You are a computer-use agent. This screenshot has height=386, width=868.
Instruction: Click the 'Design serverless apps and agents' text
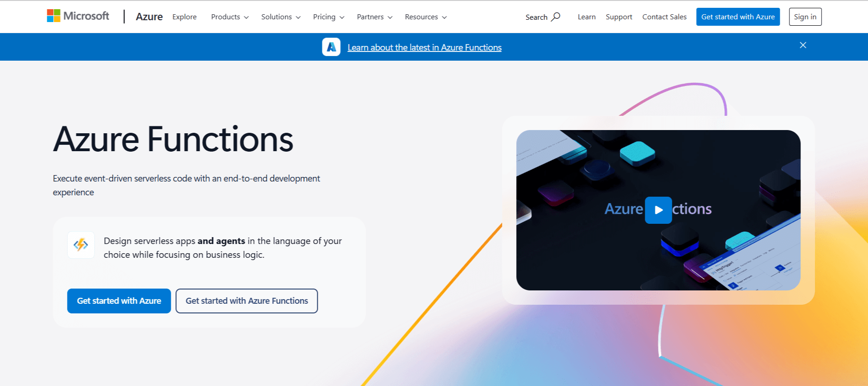(x=223, y=248)
